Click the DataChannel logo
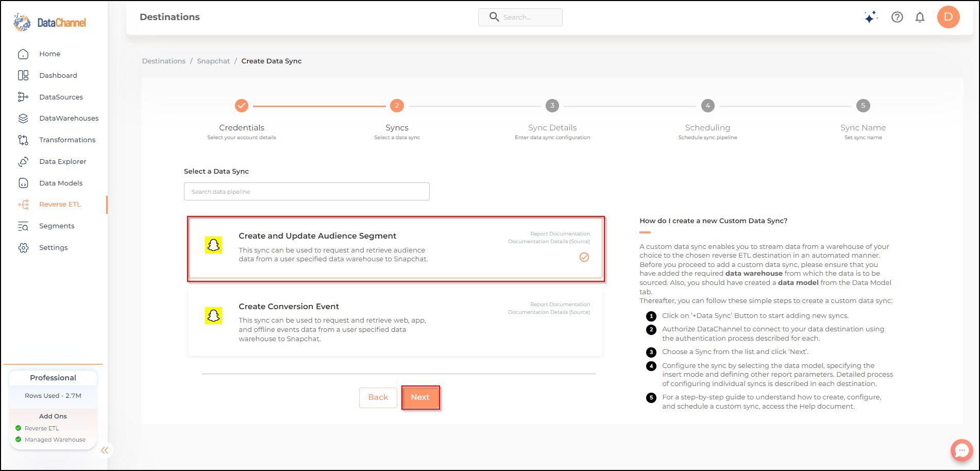Screen dimensions: 980x471 (50, 23)
